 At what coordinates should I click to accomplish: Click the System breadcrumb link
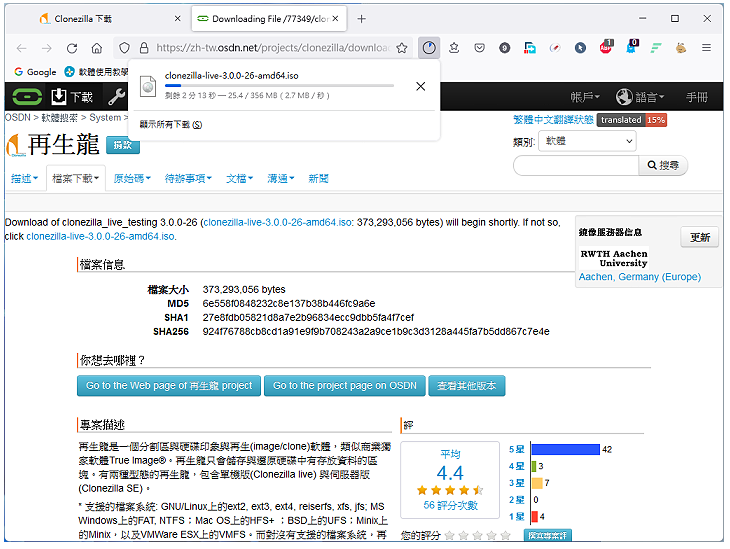pos(105,117)
